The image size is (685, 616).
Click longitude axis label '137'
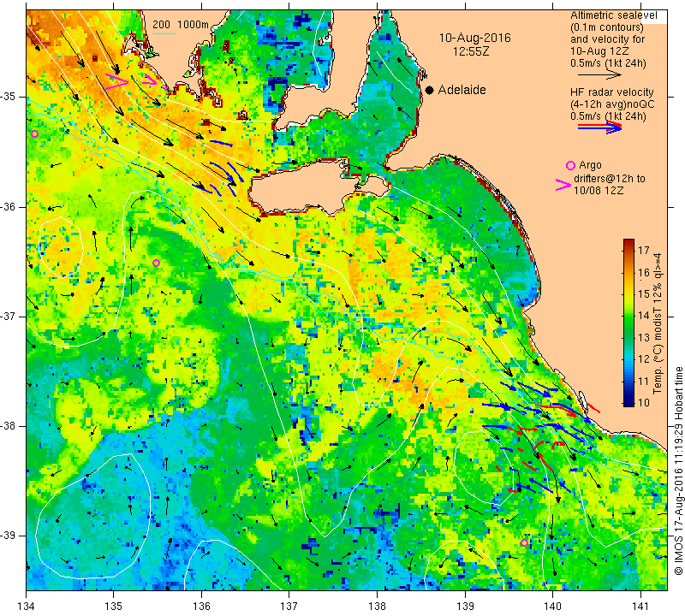click(289, 607)
